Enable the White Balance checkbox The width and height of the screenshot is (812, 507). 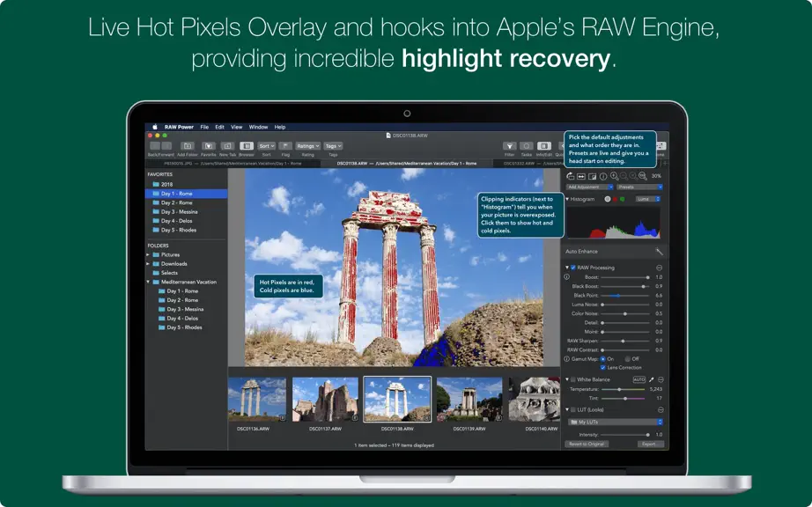(x=572, y=379)
